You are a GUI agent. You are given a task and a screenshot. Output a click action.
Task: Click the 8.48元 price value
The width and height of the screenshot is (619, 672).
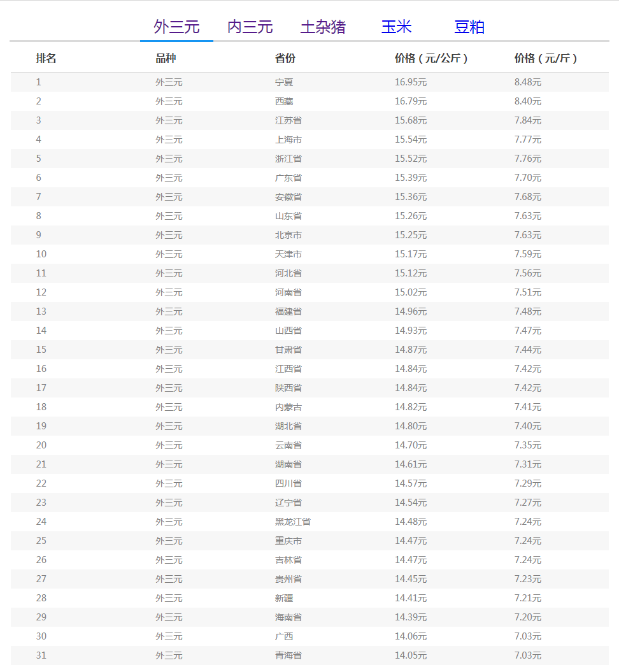click(x=528, y=82)
